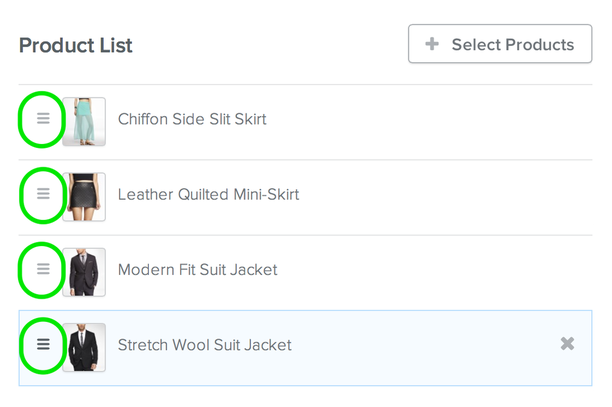612x407 pixels.
Task: Click the Product List heading
Action: (76, 45)
